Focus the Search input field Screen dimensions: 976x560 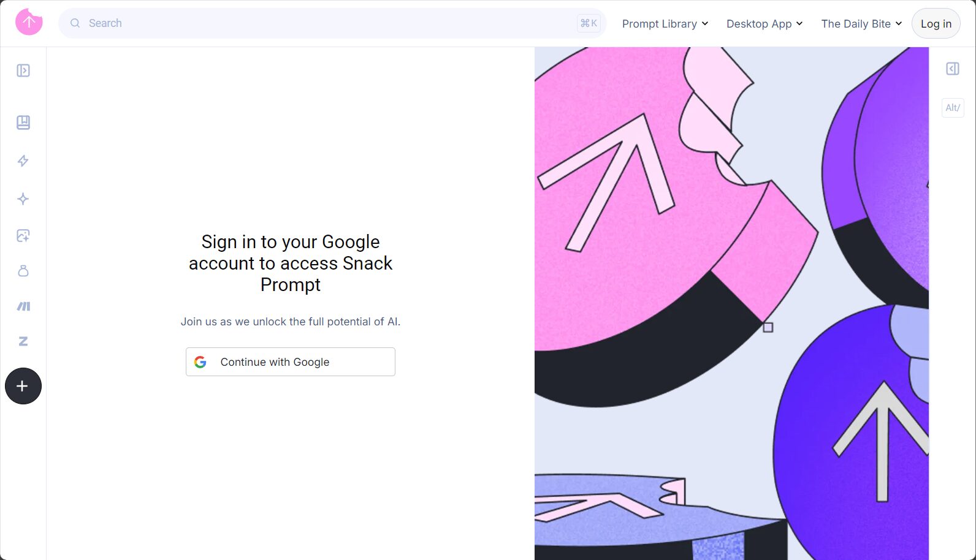[x=332, y=23]
